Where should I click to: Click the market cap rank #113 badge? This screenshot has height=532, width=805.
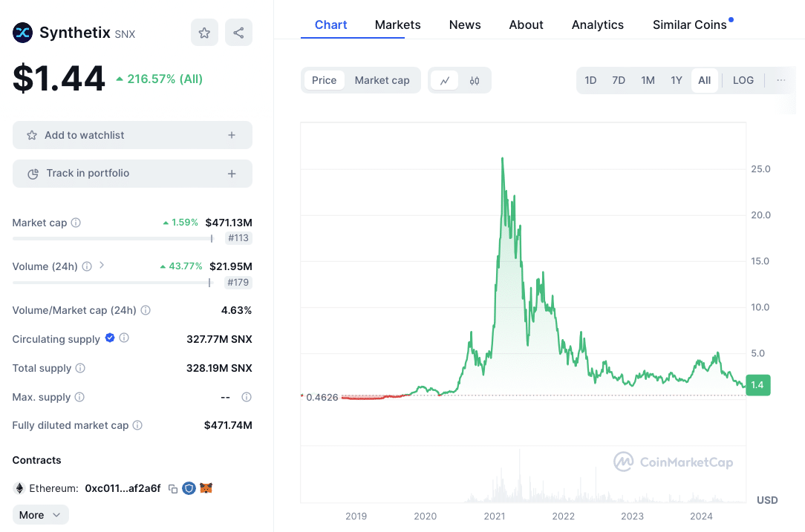point(238,238)
